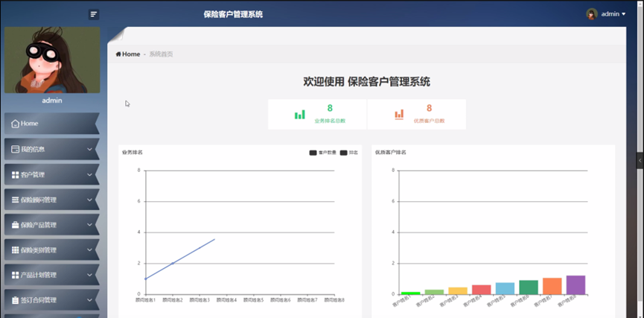This screenshot has width=644, height=318.
Task: Click the 优质客户排名 chart title
Action: [x=391, y=153]
